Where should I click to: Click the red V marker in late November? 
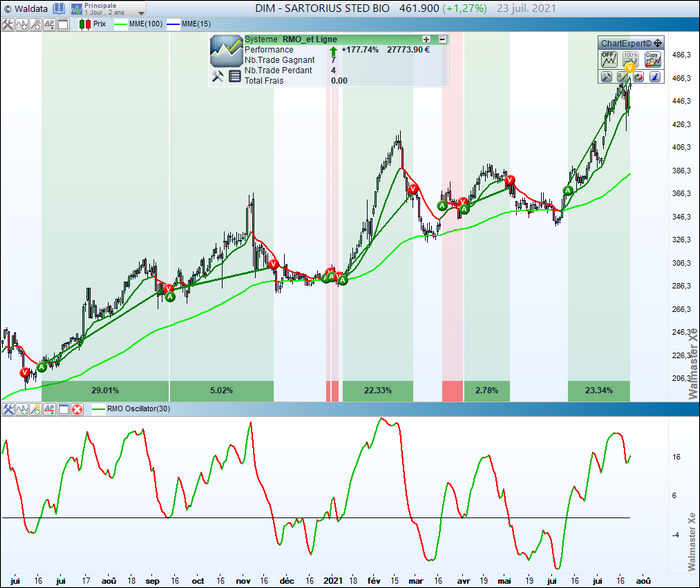(273, 264)
